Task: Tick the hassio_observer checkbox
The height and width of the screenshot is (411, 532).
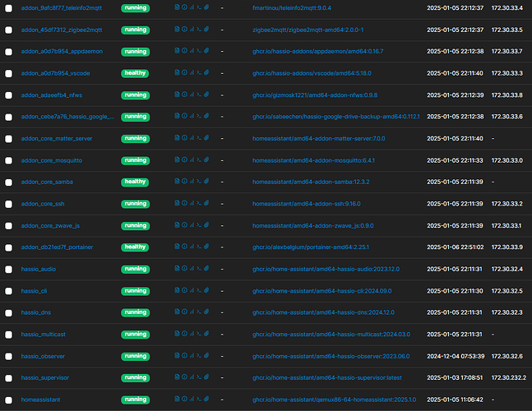Action: [x=8, y=357]
